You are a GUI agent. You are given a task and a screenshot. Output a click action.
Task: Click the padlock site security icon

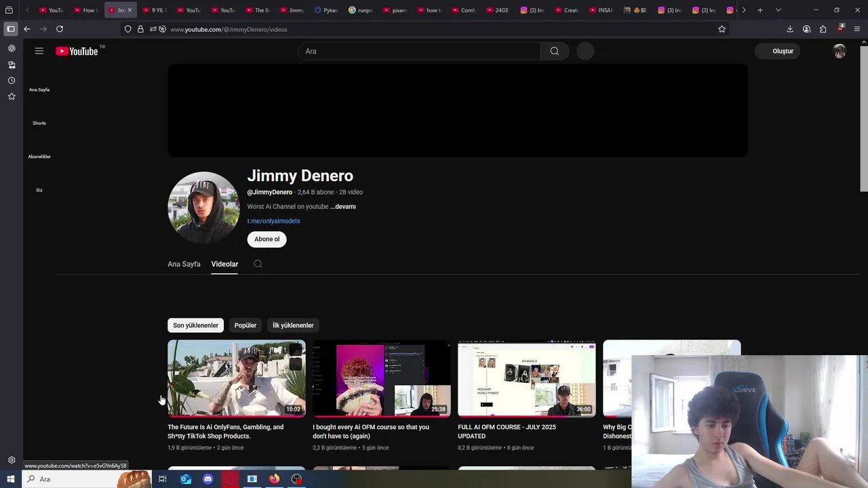[x=140, y=29]
